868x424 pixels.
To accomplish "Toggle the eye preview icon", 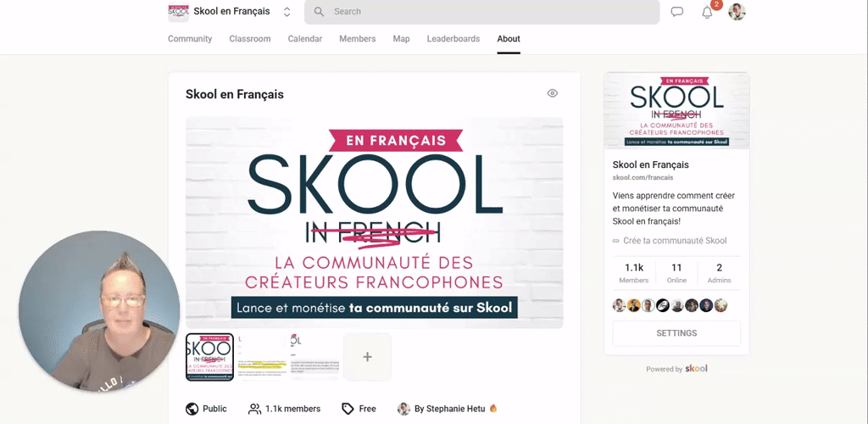I will (x=552, y=93).
